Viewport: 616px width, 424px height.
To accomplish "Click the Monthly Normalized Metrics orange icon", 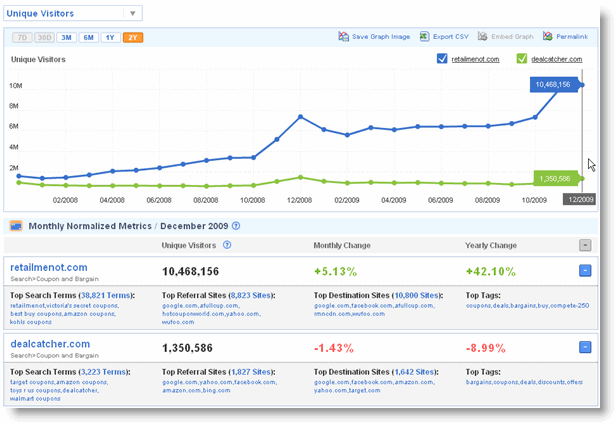I will coord(16,226).
